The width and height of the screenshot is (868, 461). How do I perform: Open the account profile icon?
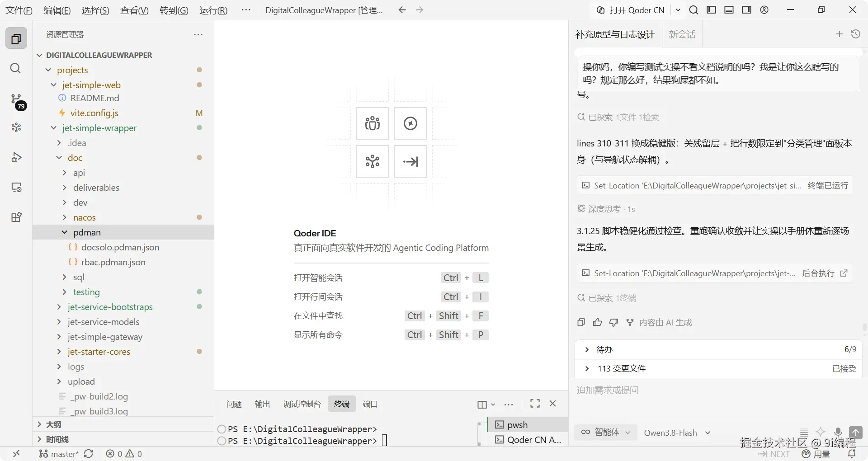[764, 10]
